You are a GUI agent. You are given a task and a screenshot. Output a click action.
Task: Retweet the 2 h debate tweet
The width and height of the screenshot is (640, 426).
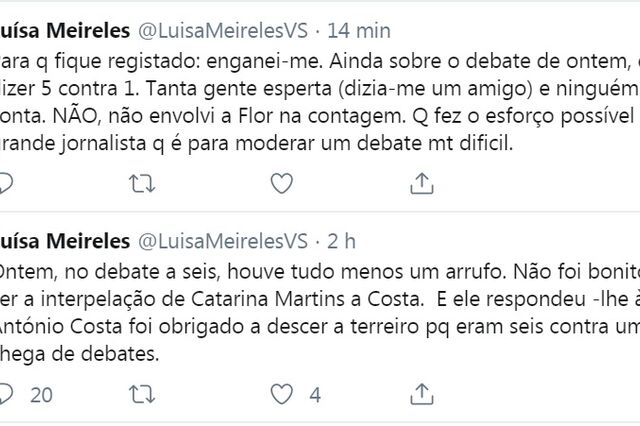142,394
